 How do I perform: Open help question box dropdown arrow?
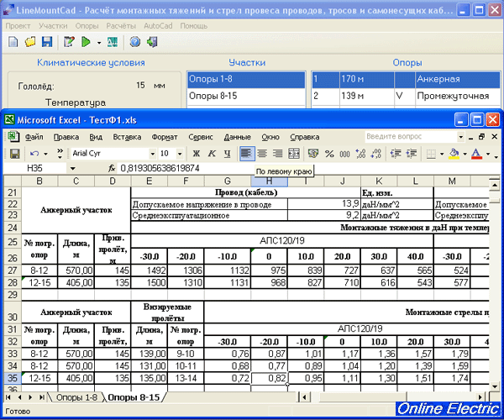click(x=461, y=137)
